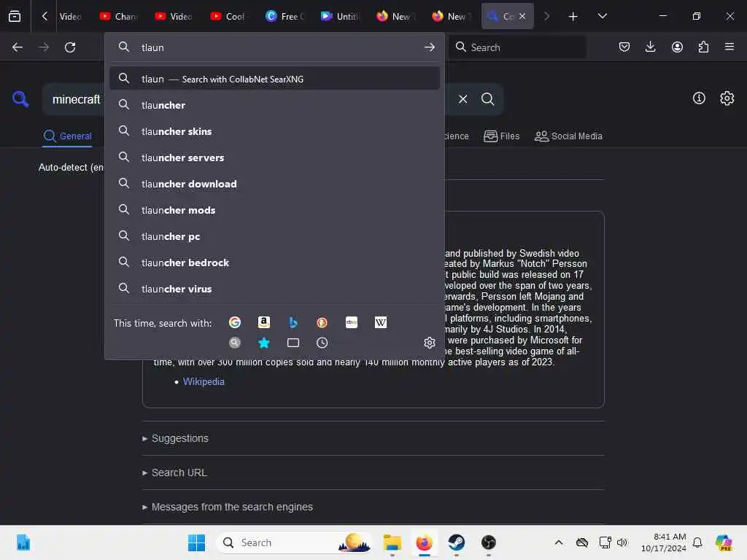Search tlaun with CollabNet SearXNG
The width and height of the screenshot is (747, 560).
point(274,79)
